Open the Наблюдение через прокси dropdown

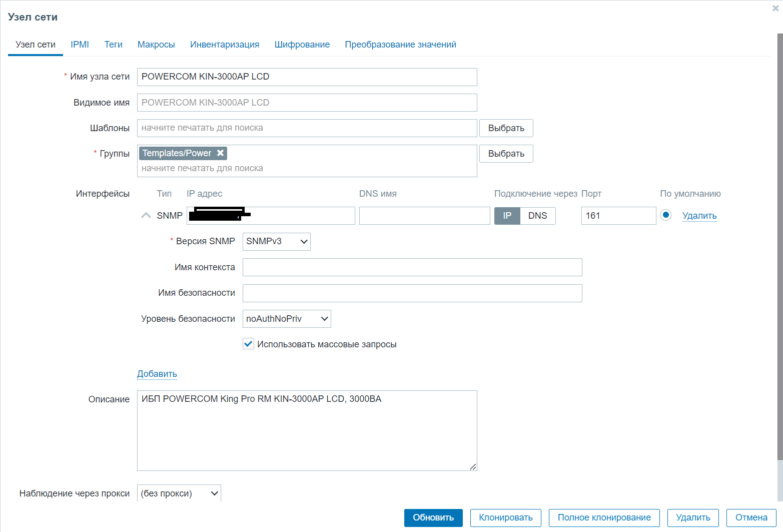(179, 493)
